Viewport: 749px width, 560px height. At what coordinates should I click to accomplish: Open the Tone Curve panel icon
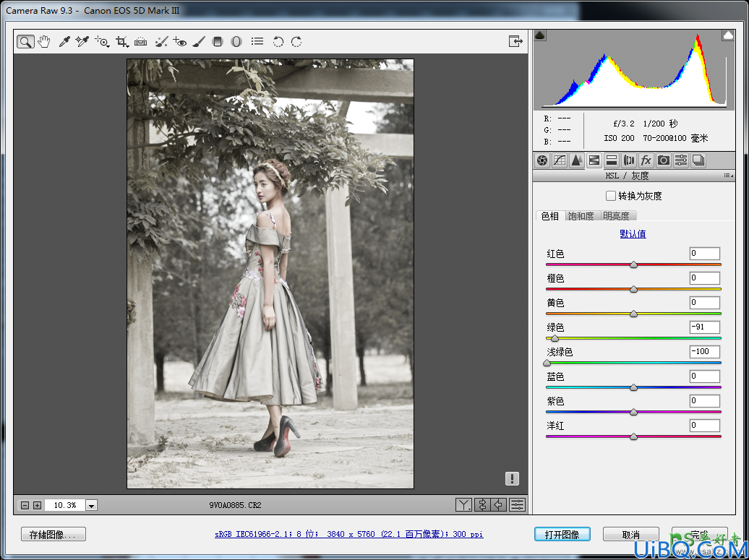[560, 160]
